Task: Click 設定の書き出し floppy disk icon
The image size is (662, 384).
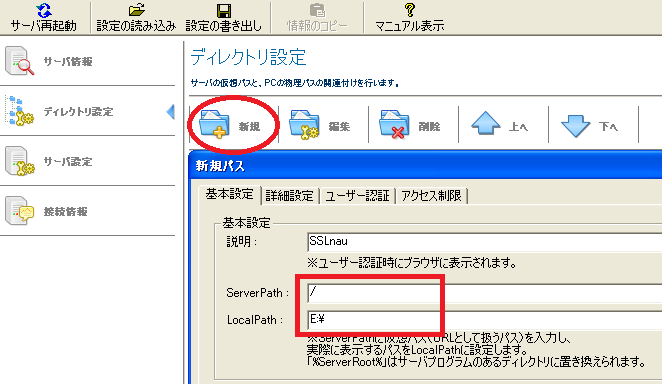Action: click(224, 11)
